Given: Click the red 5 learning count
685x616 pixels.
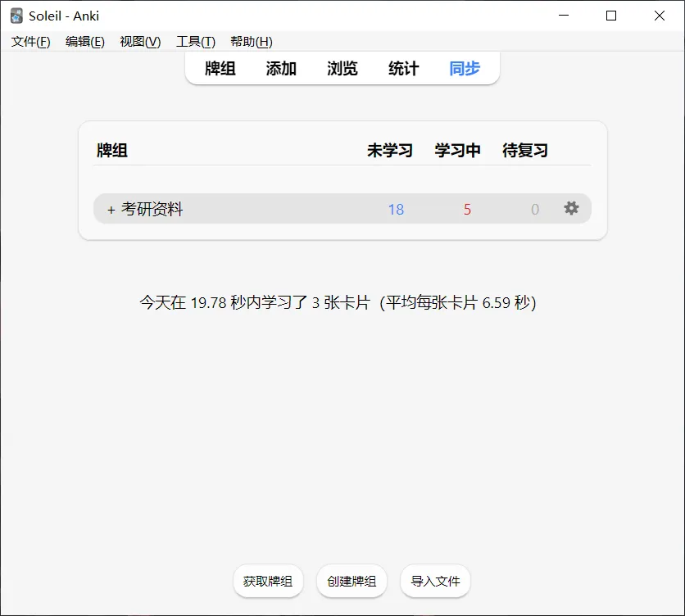Looking at the screenshot, I should [x=467, y=209].
